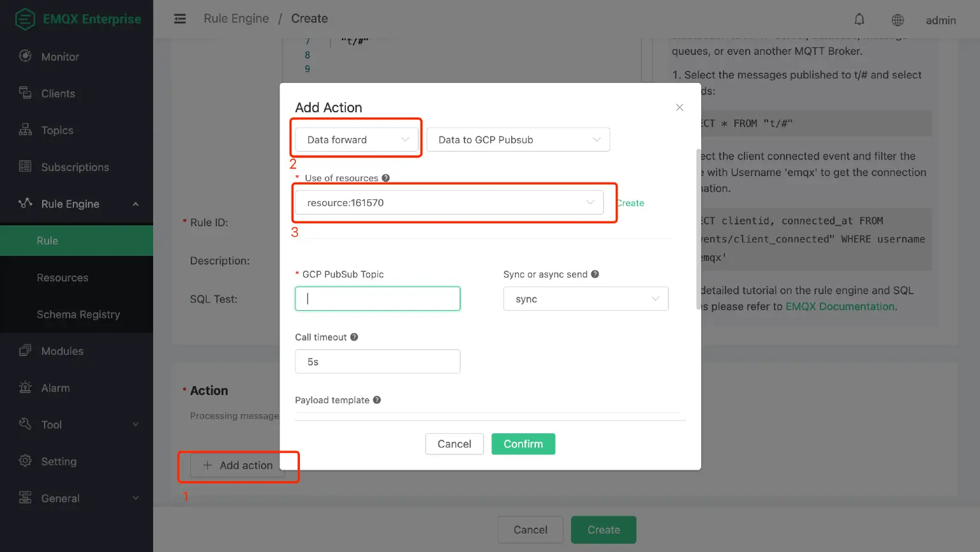Click the Subscriptions sidebar icon
This screenshot has height=552, width=980.
coord(26,167)
